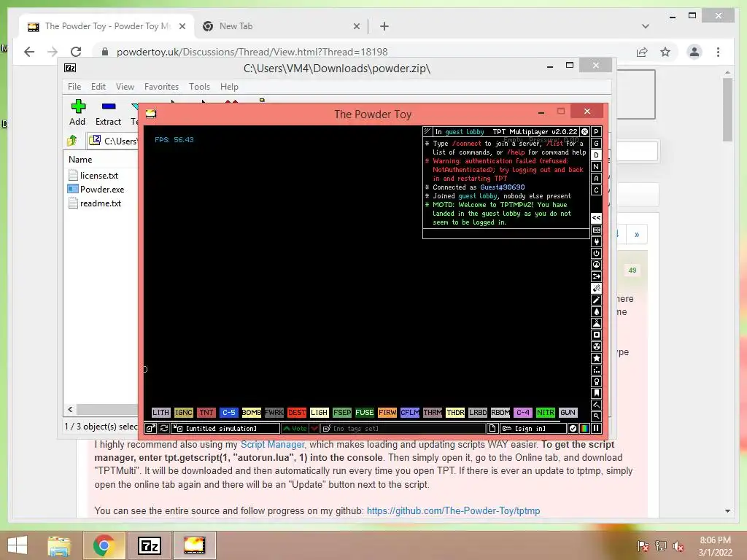The width and height of the screenshot is (747, 560).
Task: Switch to A display mode button
Action: click(x=596, y=179)
